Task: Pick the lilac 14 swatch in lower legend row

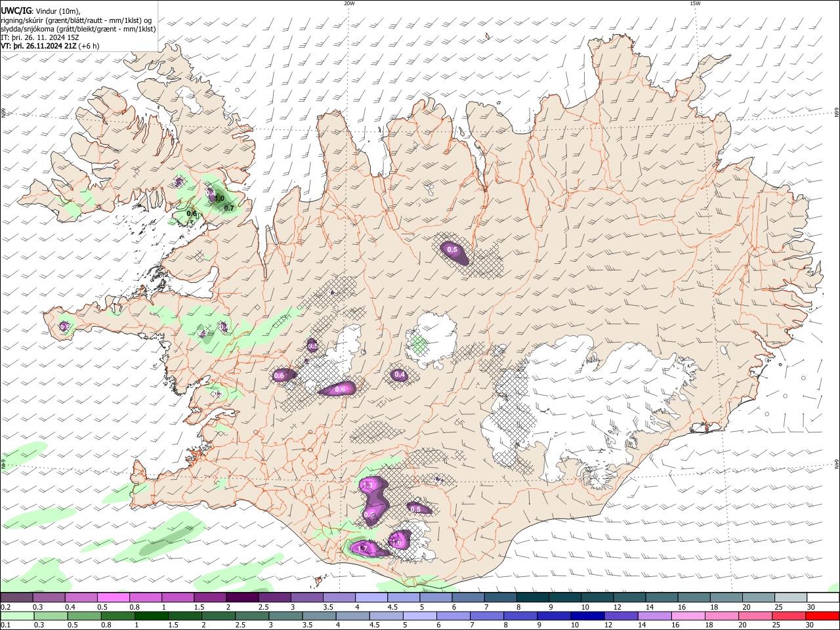Action: pos(654,616)
